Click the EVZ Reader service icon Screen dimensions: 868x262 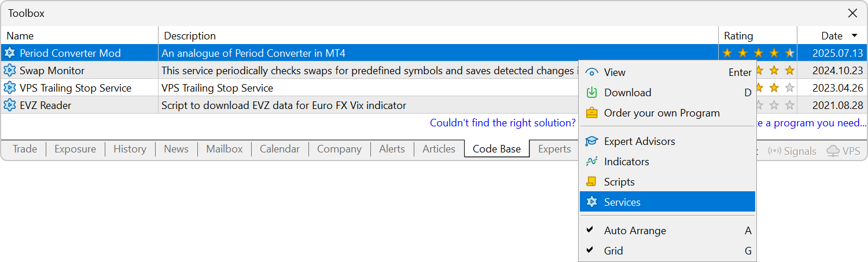pyautogui.click(x=9, y=105)
